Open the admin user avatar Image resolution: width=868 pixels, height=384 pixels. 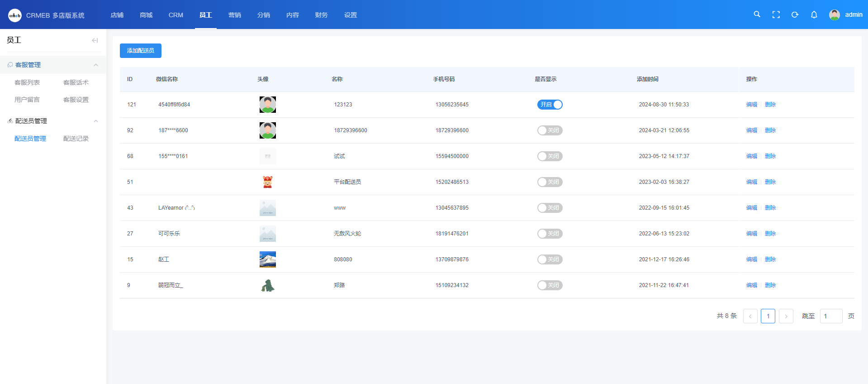(x=834, y=14)
